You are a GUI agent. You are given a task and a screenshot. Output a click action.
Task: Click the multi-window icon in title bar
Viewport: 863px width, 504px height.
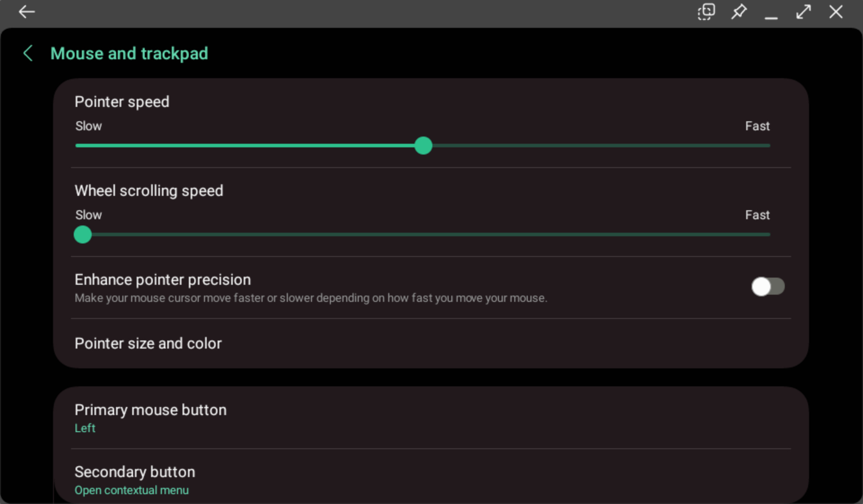tap(706, 12)
